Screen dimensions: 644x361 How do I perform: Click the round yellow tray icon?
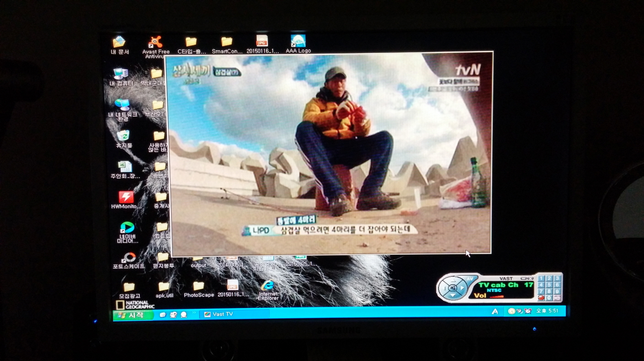[512, 311]
